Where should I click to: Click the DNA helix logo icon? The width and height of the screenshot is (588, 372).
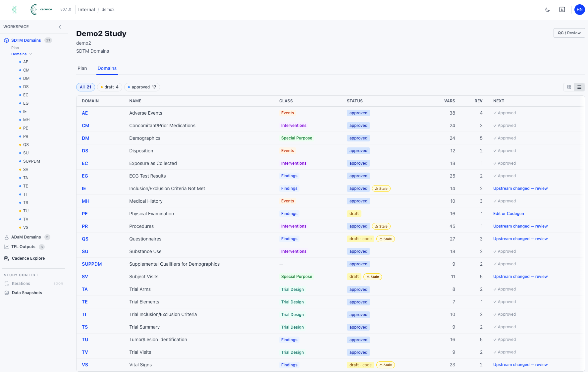(x=14, y=10)
